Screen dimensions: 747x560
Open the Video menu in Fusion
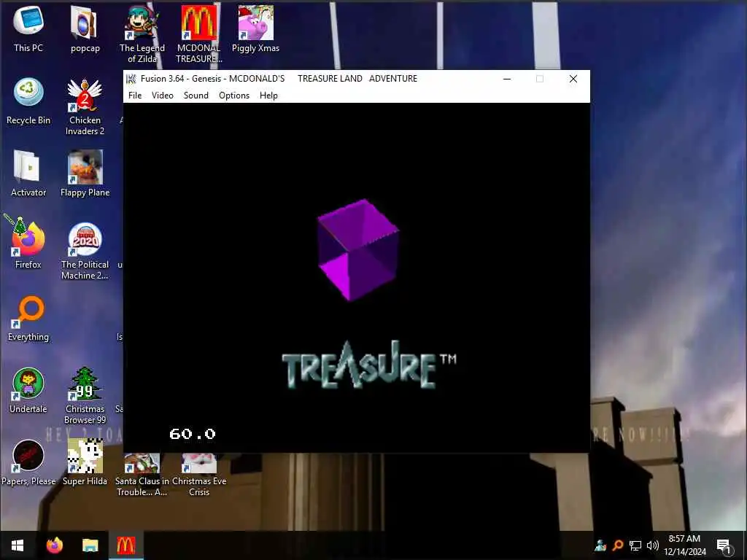point(163,96)
